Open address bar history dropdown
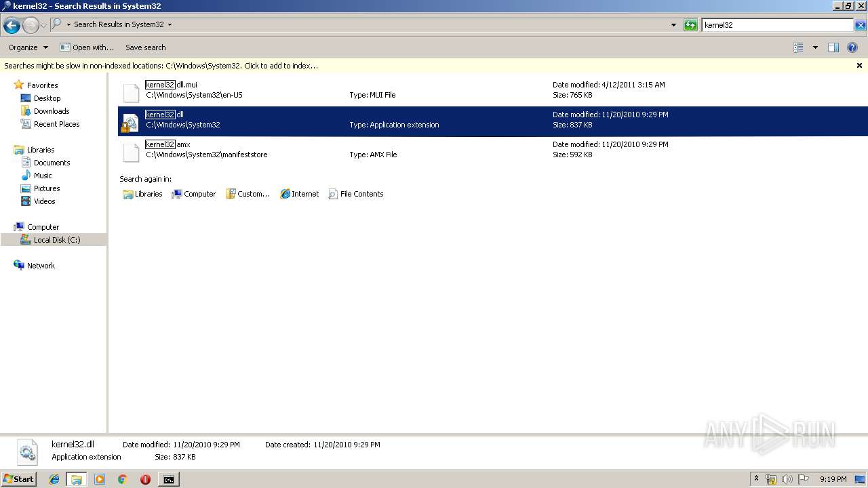 tap(673, 25)
